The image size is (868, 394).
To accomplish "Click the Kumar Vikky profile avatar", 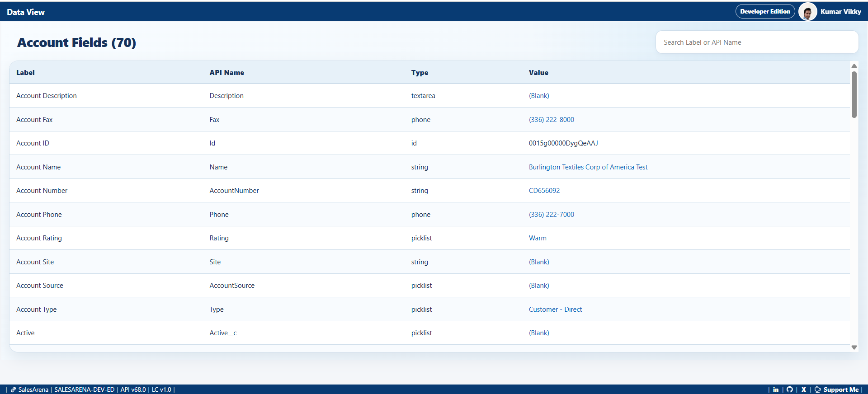I will [808, 12].
